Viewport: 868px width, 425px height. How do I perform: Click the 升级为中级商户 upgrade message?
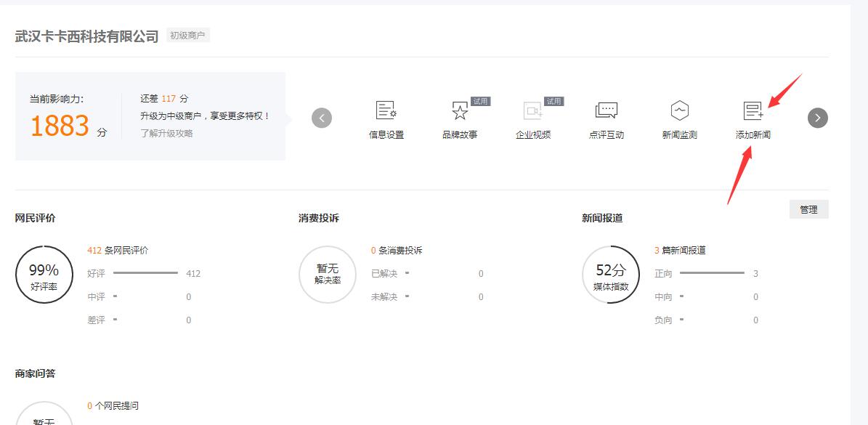(x=206, y=116)
